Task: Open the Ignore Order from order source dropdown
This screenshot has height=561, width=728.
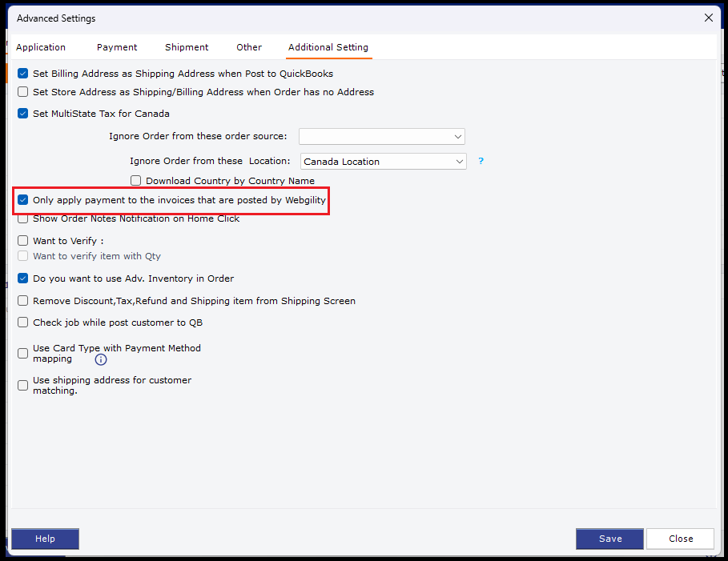Action: point(382,136)
